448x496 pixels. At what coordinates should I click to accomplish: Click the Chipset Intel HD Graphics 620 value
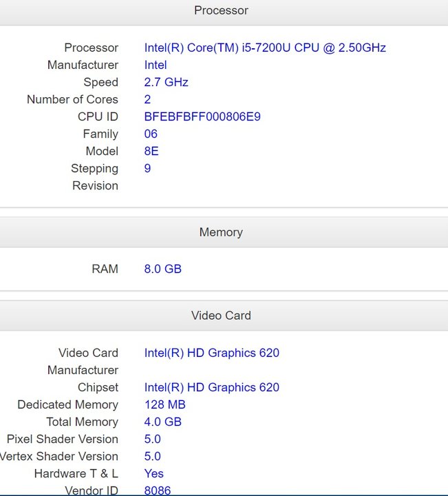pos(212,387)
